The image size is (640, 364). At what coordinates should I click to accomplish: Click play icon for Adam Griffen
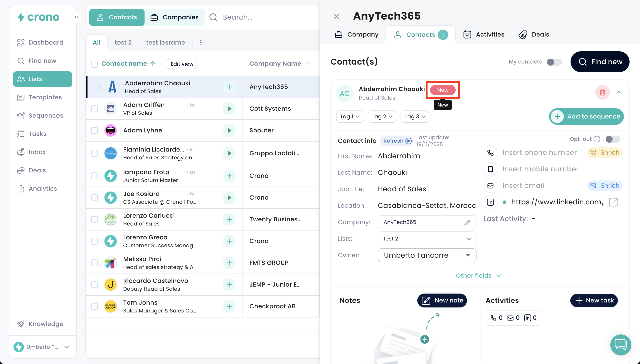pos(229,109)
